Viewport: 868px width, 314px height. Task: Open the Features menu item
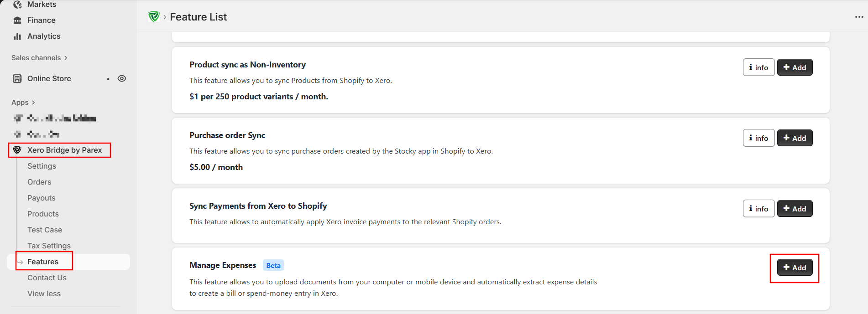43,262
